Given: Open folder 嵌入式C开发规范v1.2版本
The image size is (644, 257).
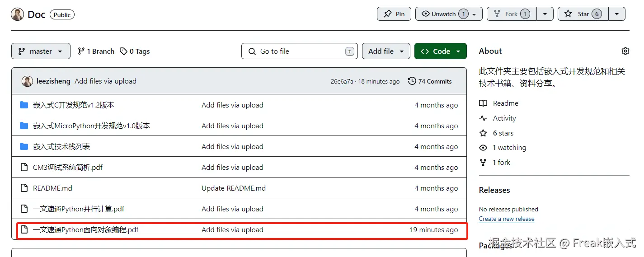Looking at the screenshot, I should (74, 105).
